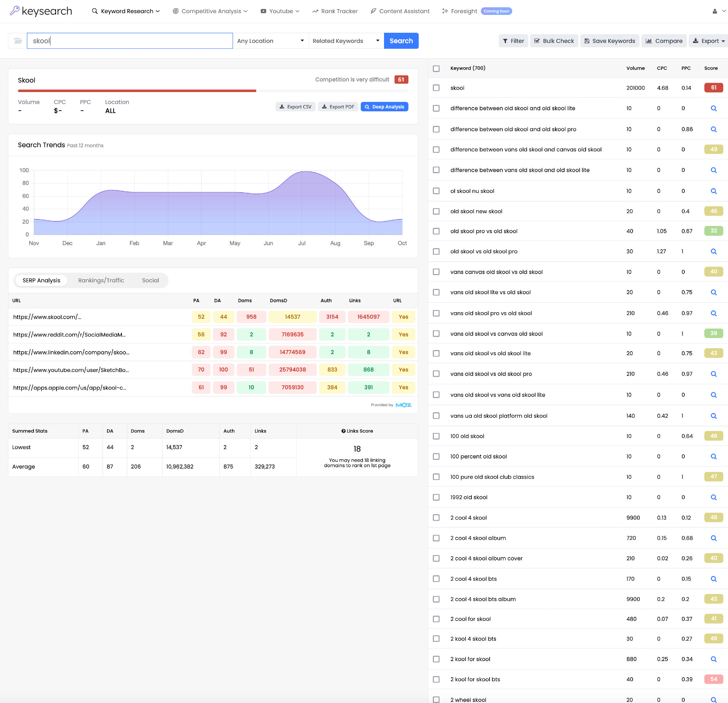Click magnifier icon for 'vans ua old skool platform old skool'
728x703 pixels.
point(713,416)
